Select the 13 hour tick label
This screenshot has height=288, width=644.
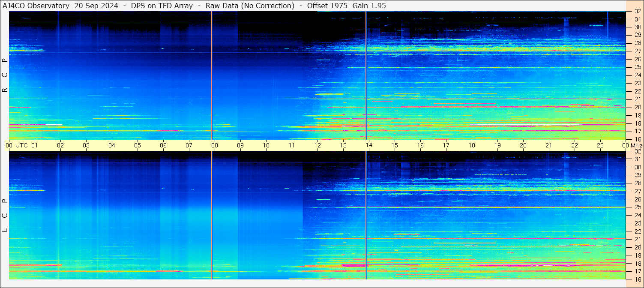click(x=343, y=145)
